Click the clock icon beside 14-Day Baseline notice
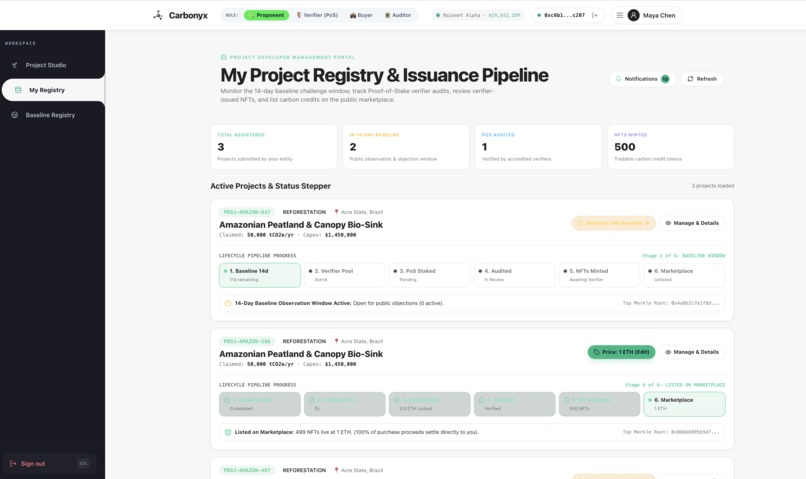 (228, 303)
